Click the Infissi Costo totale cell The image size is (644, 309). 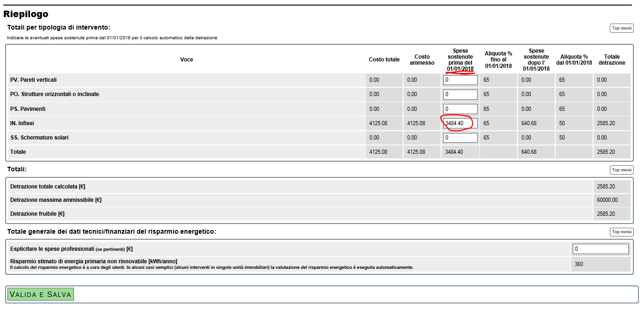(378, 123)
